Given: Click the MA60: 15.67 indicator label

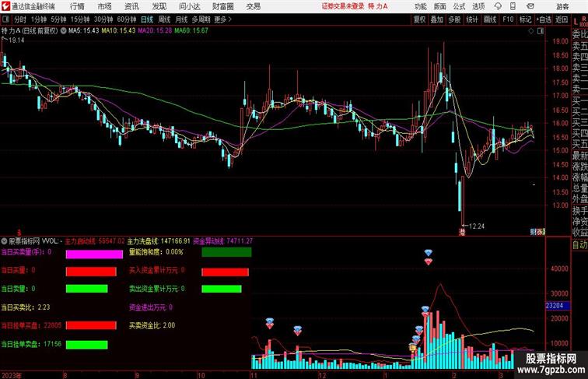Looking at the screenshot, I should 191,31.
